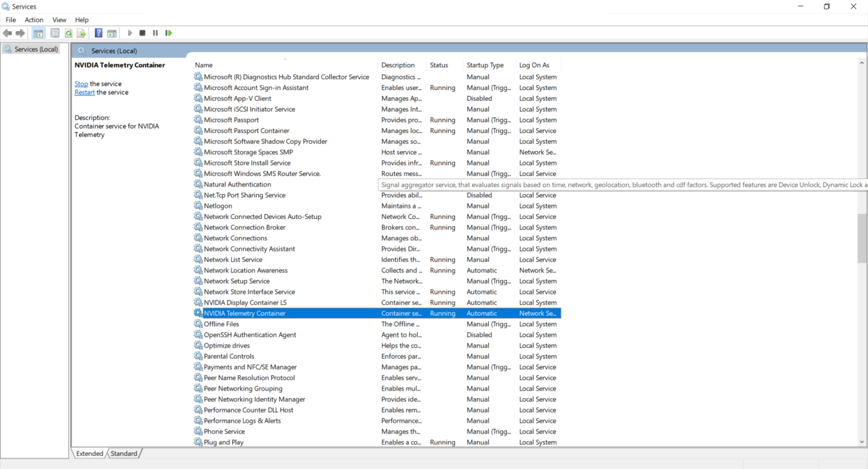Open the Action menu
This screenshot has width=868, height=469.
click(x=34, y=20)
